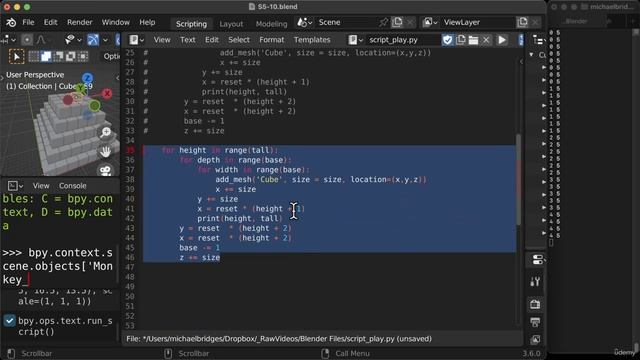
Task: Open the ViewLayer browse dropdown
Action: pos(430,22)
